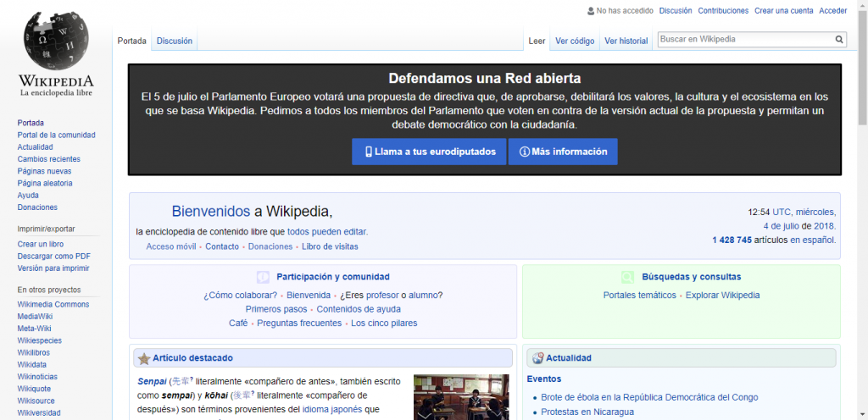868x420 pixels.
Task: Open the MediaWiki sidebar link
Action: tap(34, 317)
